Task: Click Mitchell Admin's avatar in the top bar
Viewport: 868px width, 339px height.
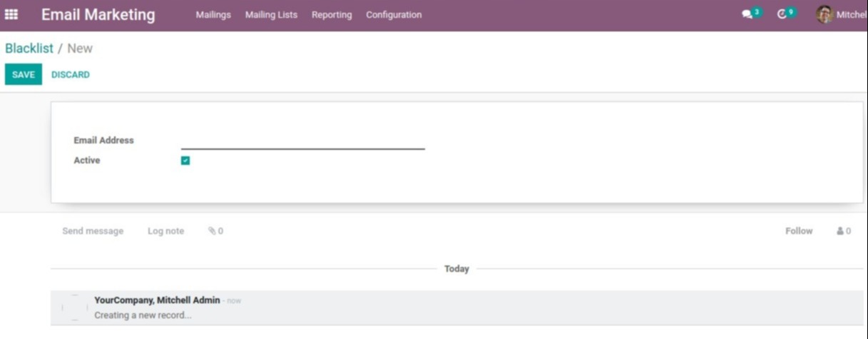Action: point(824,14)
